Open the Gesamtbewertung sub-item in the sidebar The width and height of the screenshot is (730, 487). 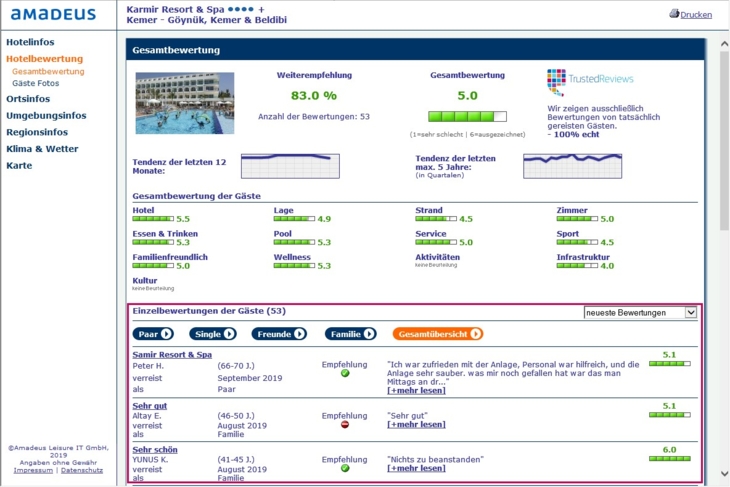pyautogui.click(x=48, y=71)
